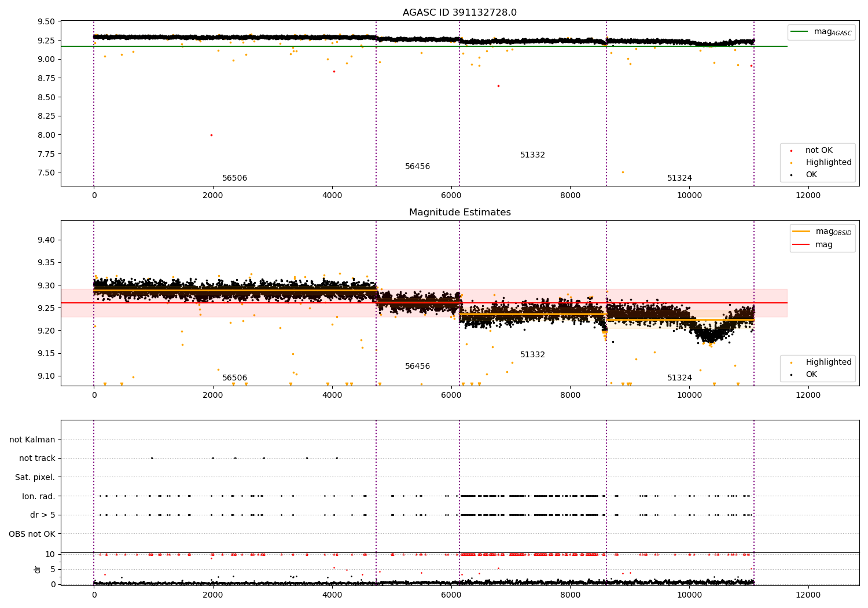Click the 8000 x-axis tick under the bottom plot

570,595
